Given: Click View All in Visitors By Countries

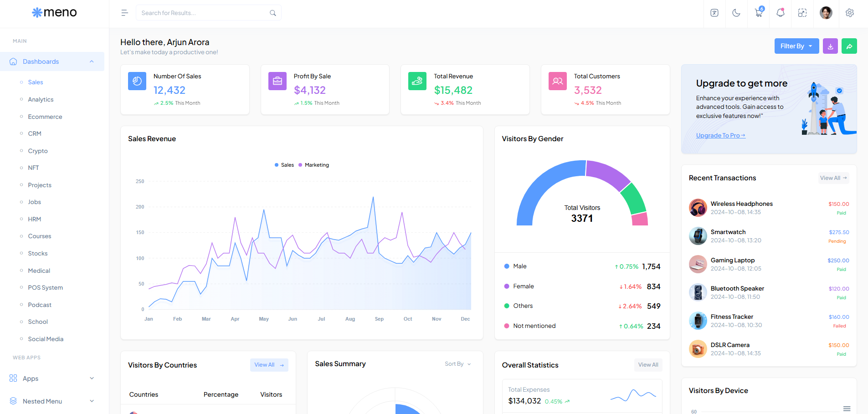Looking at the screenshot, I should (269, 365).
